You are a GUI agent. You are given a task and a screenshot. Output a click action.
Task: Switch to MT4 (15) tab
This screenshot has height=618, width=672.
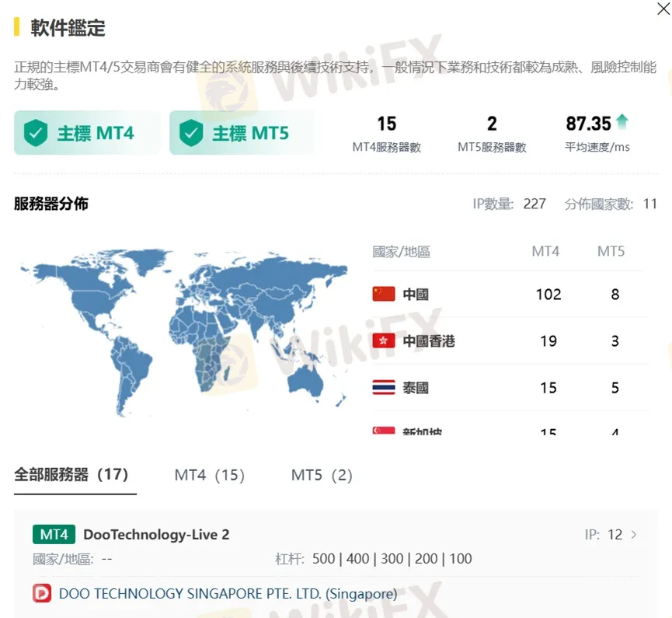210,475
